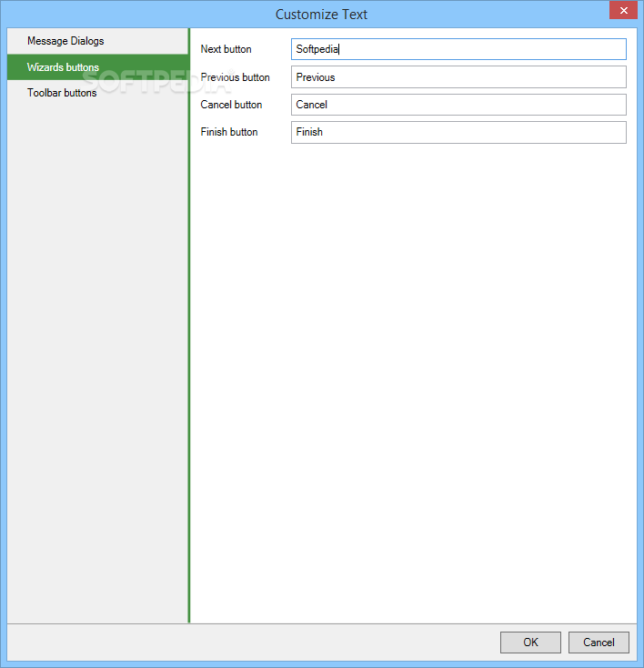The width and height of the screenshot is (644, 668).
Task: Dismiss dialog with bottom Cancel button
Action: (x=599, y=642)
